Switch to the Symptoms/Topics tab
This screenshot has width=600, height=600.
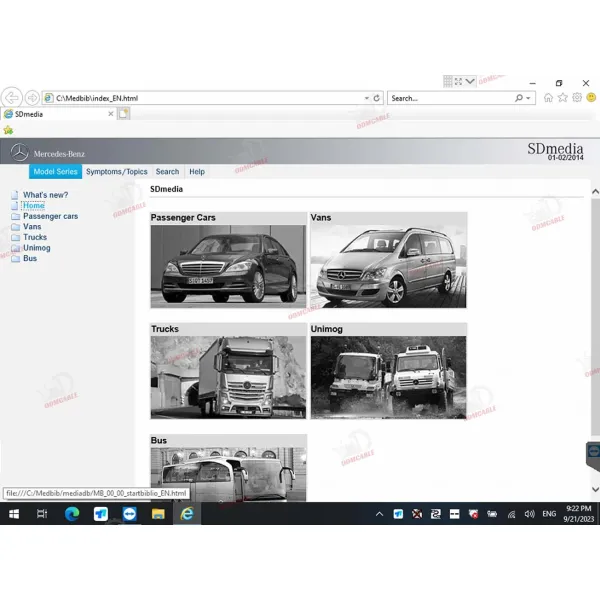coord(116,171)
